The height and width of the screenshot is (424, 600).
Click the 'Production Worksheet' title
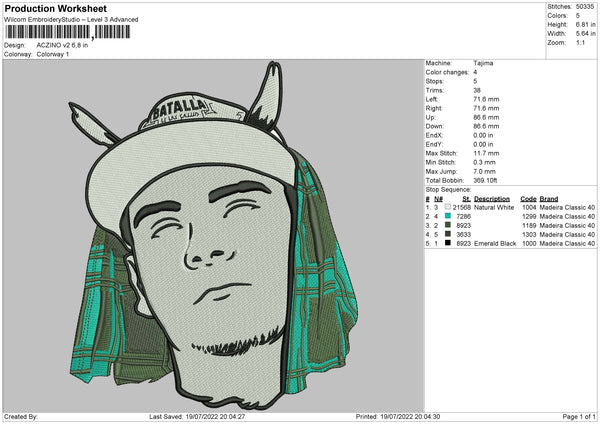tap(55, 8)
